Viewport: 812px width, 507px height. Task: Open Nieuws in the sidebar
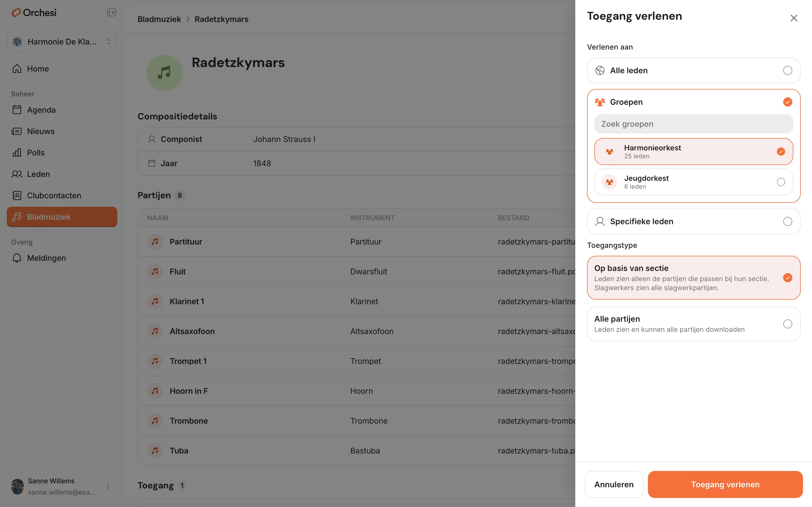point(40,131)
